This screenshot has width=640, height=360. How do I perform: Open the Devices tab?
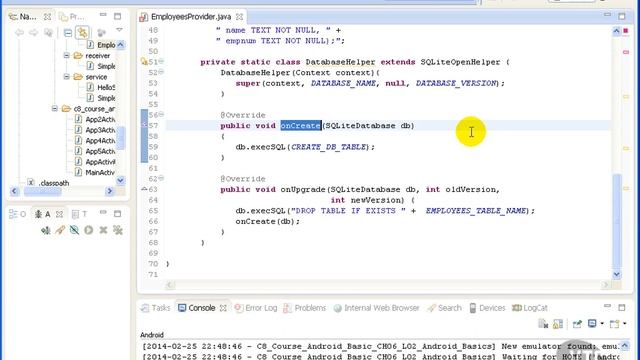487,308
